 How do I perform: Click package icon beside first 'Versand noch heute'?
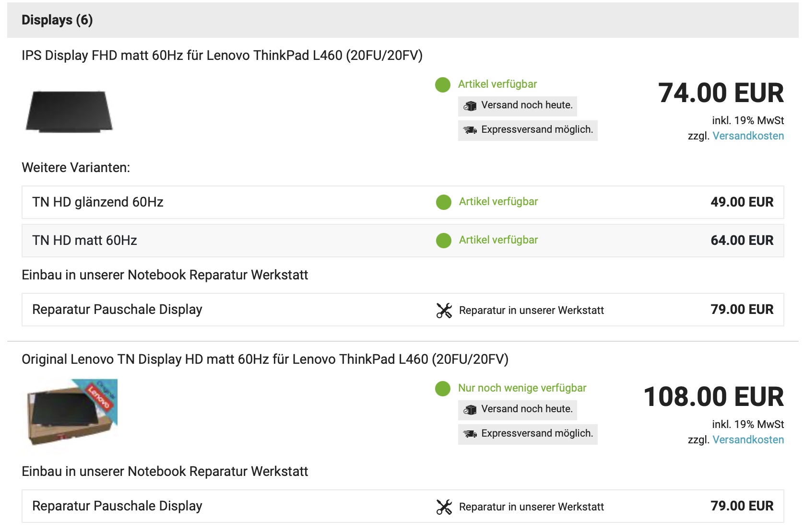point(470,106)
